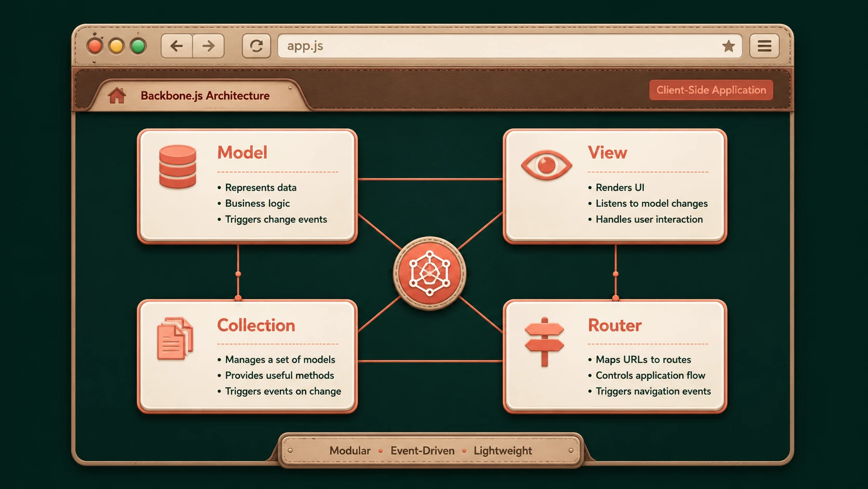
Task: Click 'Manages a set of models' text
Action: click(280, 360)
